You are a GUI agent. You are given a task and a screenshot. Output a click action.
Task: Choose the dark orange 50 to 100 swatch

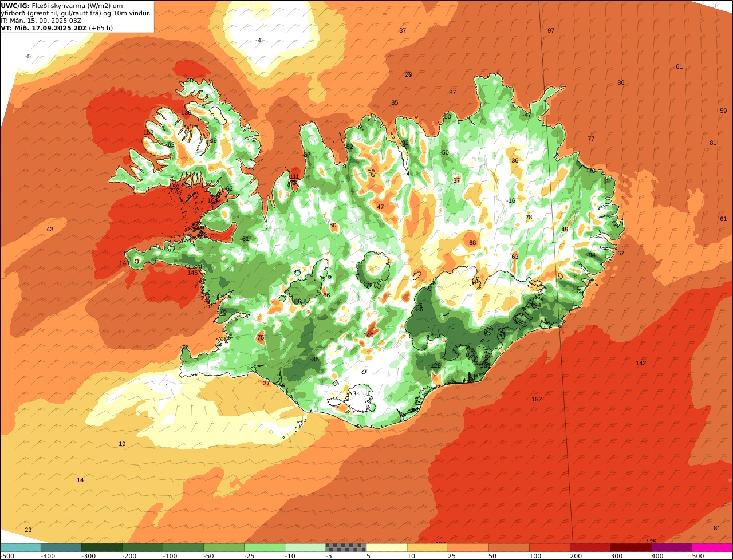[x=509, y=547]
